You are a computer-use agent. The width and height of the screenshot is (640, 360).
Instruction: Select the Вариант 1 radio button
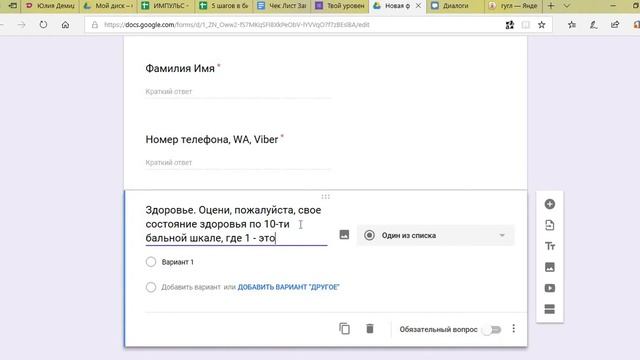click(x=151, y=262)
